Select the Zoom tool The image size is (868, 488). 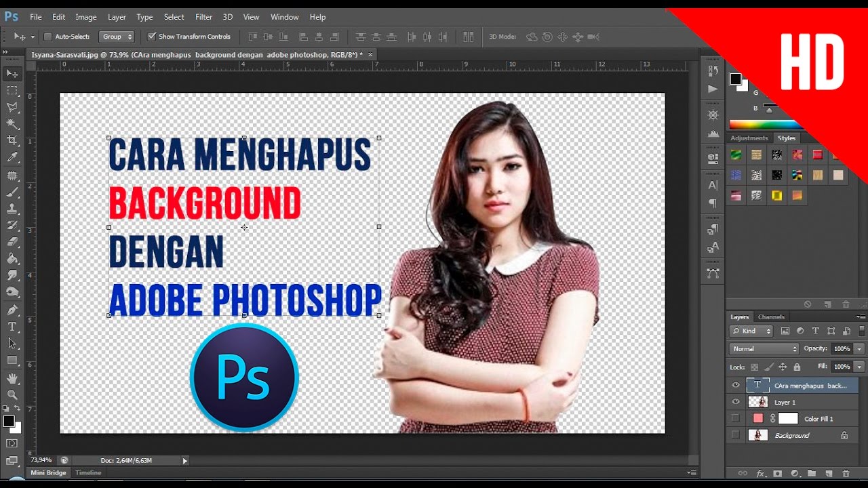coord(12,394)
